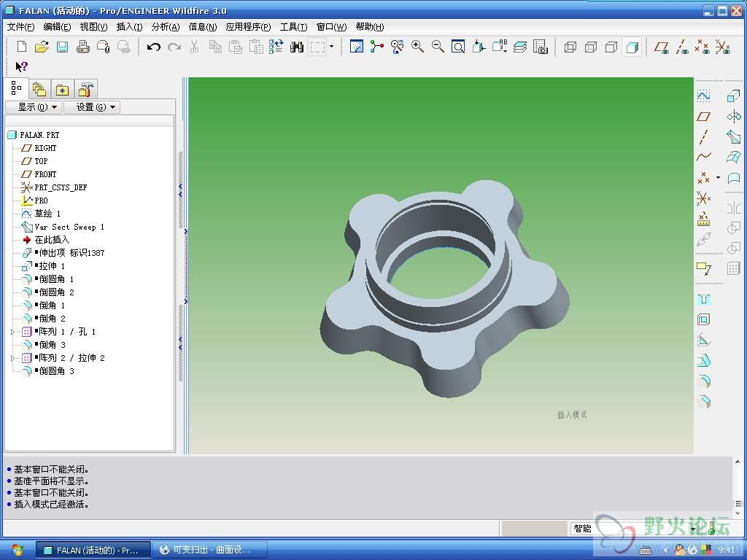747x560 pixels.
Task: Expand the 阵列 1 / 孔 1 tree node
Action: [x=12, y=332]
